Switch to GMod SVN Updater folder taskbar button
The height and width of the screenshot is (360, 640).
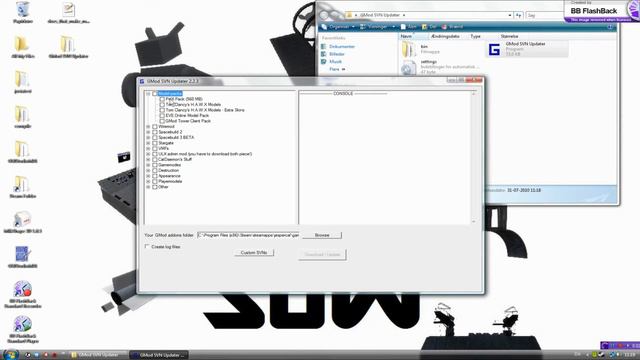tap(98, 355)
